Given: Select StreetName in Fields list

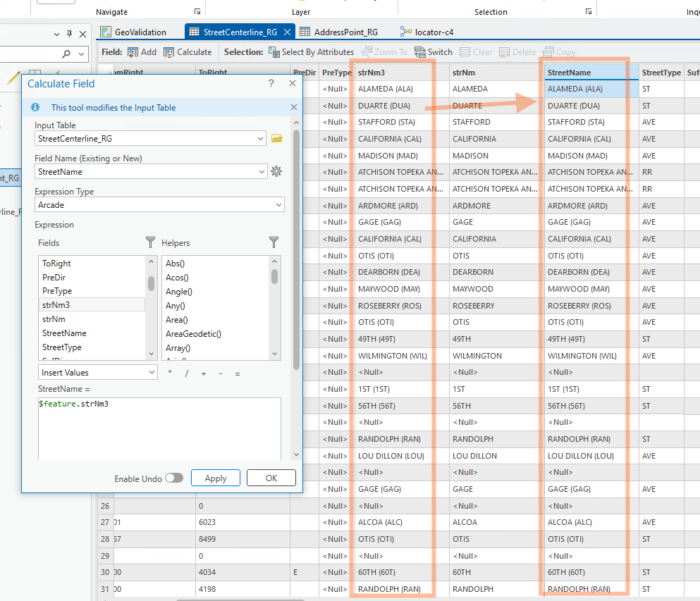Looking at the screenshot, I should (64, 333).
